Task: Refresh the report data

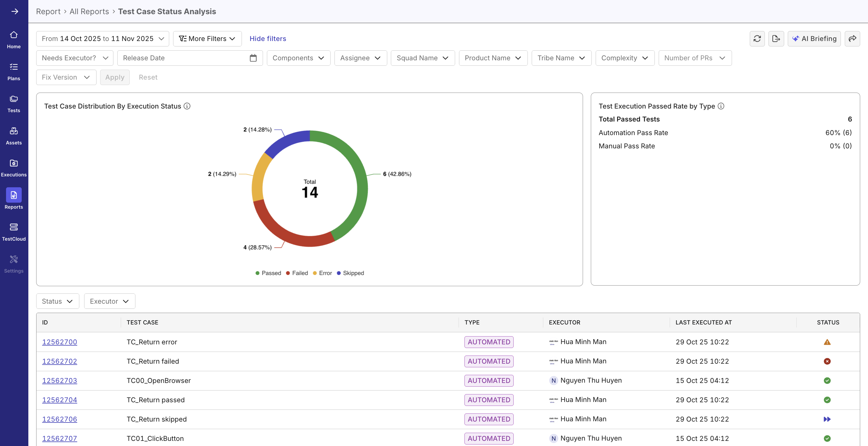Action: tap(757, 38)
